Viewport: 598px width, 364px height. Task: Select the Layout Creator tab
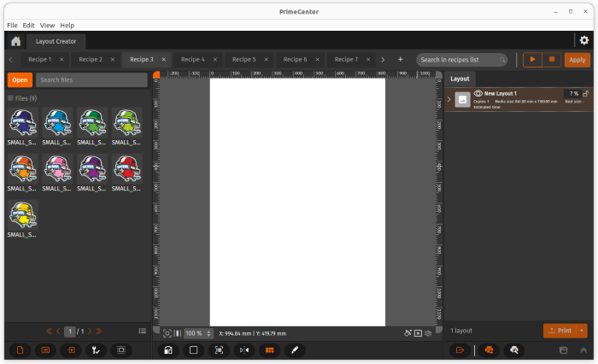point(56,41)
